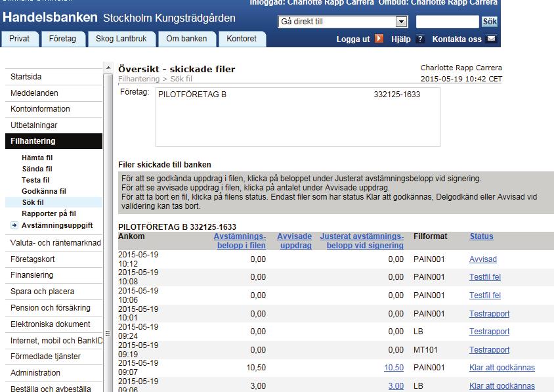554x392 pixels.
Task: Open the Testa fil submenu item
Action: pos(35,180)
